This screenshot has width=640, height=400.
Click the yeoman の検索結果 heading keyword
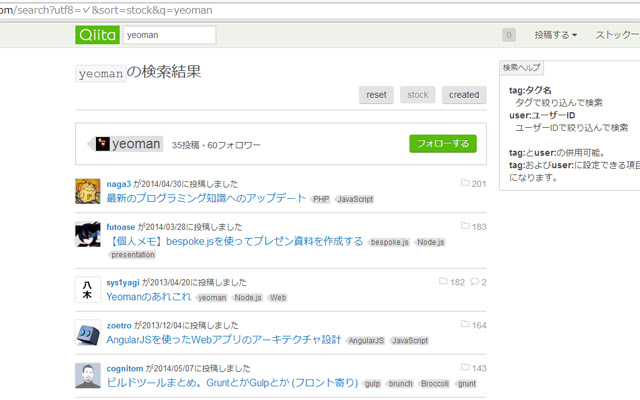101,73
